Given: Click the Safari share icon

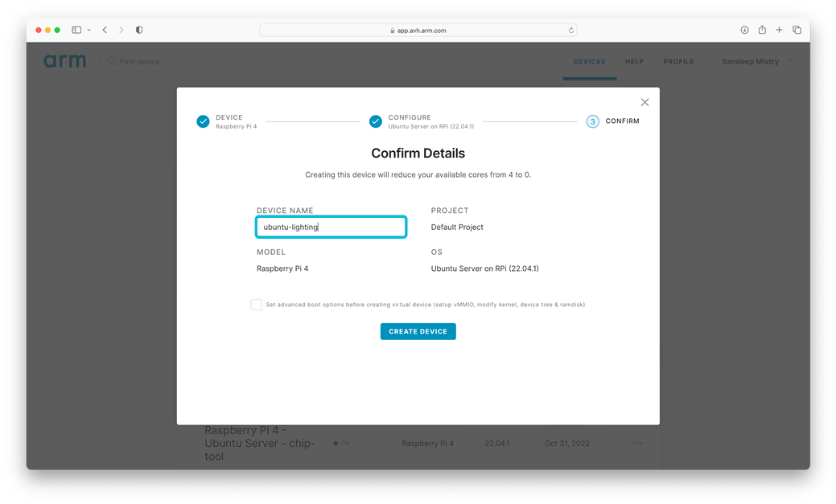Looking at the screenshot, I should tap(763, 30).
